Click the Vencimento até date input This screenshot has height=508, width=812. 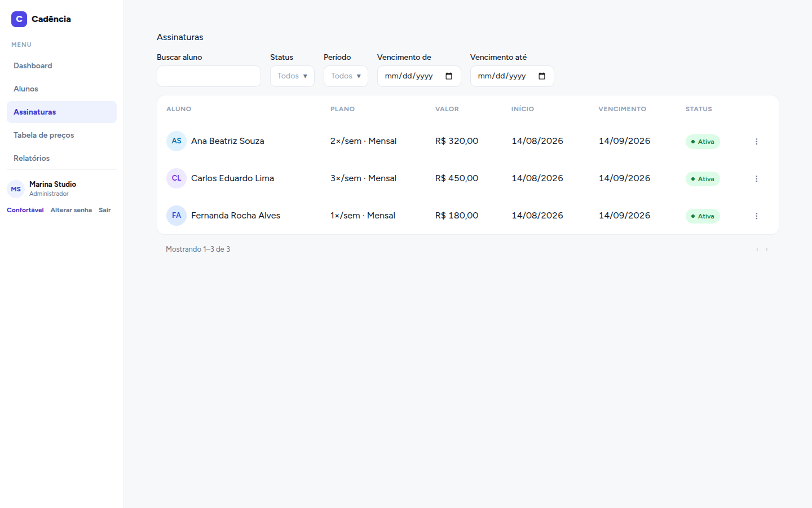pos(512,76)
